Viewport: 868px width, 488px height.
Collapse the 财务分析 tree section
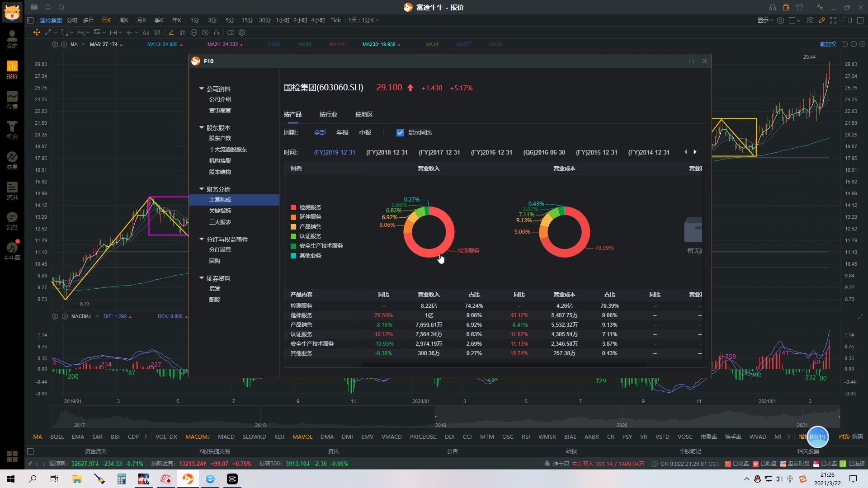pos(202,189)
